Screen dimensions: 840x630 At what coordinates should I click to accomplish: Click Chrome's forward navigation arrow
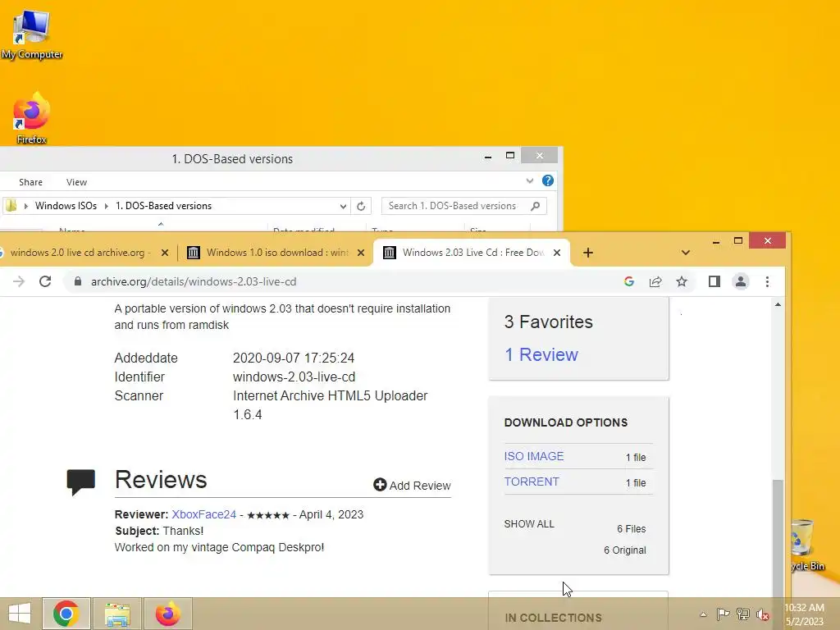(19, 282)
